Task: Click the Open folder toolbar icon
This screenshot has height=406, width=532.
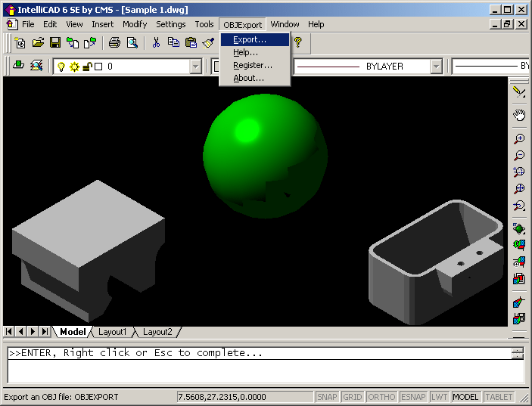Action: [x=38, y=42]
